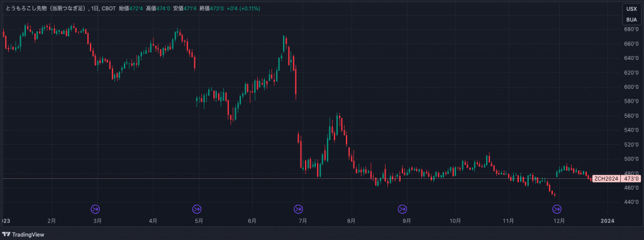Click the 始値 472'4 open value
Viewport: 644px width, 240px height.
point(131,8)
